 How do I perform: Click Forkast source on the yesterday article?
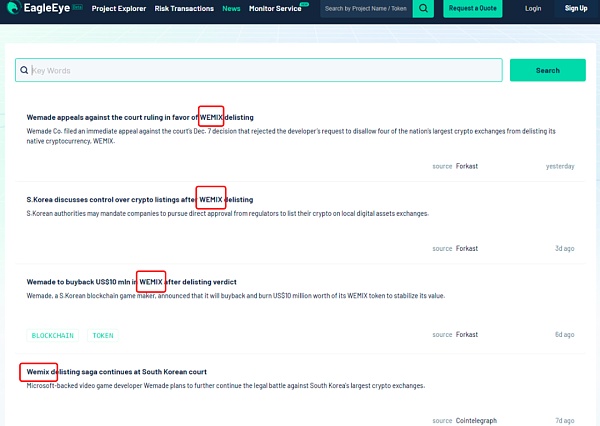466,166
